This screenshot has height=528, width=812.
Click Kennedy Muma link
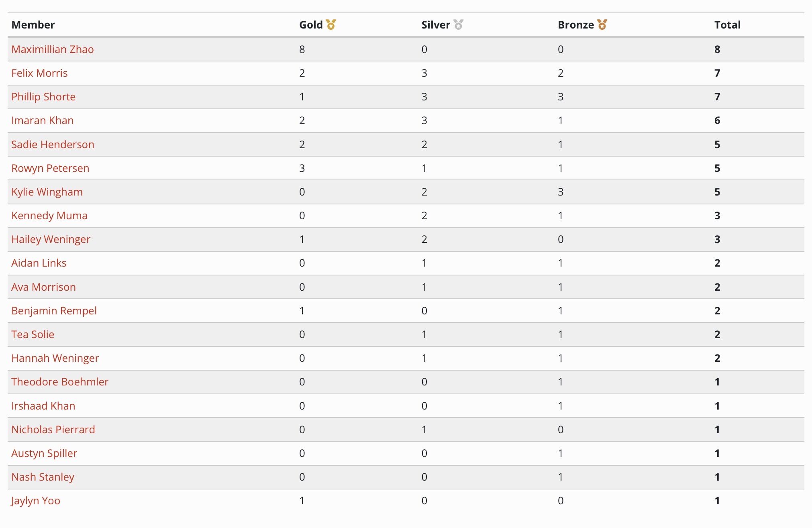pos(49,216)
